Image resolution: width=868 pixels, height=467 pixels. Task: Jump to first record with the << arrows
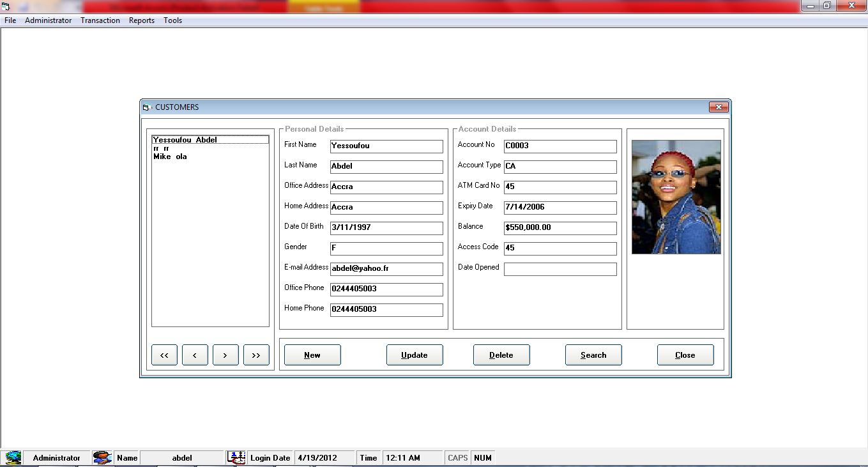pyautogui.click(x=164, y=355)
